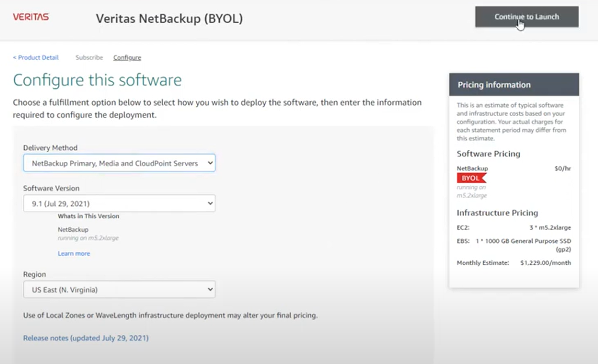Click the $1,229.00/month estimate value
The height and width of the screenshot is (364, 598).
pyautogui.click(x=545, y=263)
